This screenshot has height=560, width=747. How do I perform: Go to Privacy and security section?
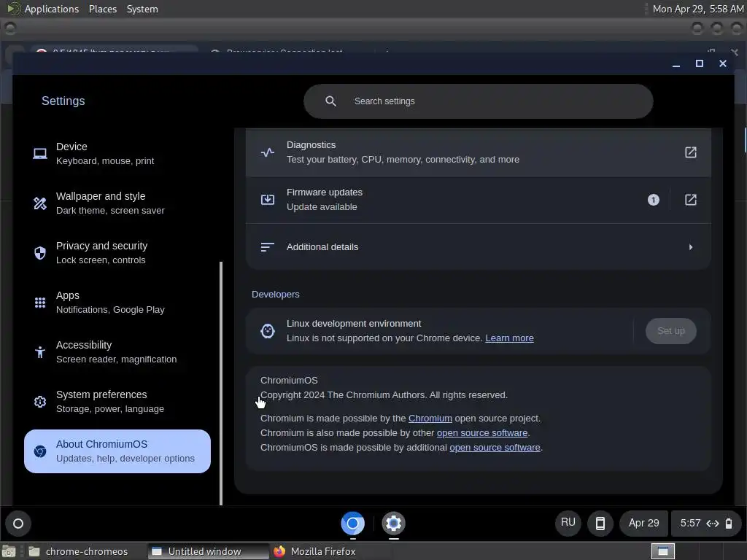point(117,252)
